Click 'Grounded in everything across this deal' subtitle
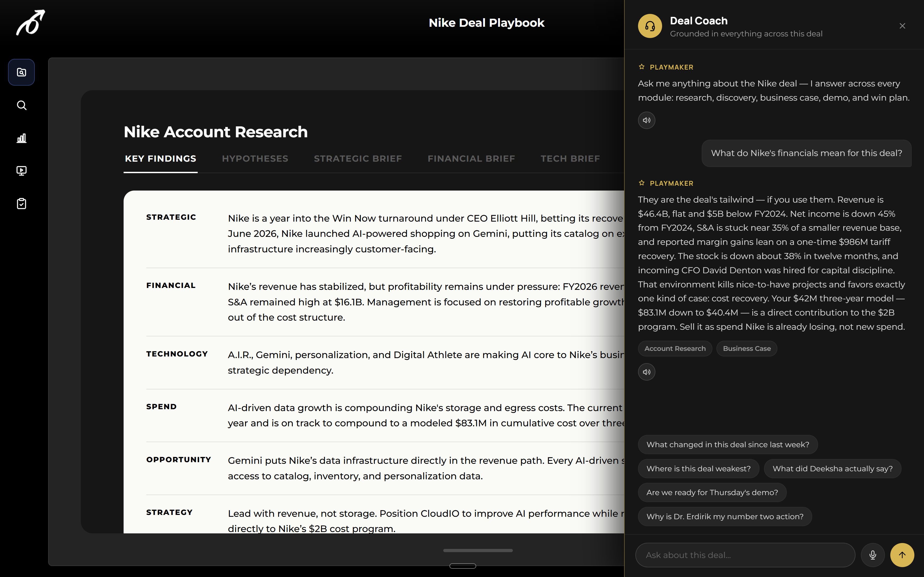 746,34
